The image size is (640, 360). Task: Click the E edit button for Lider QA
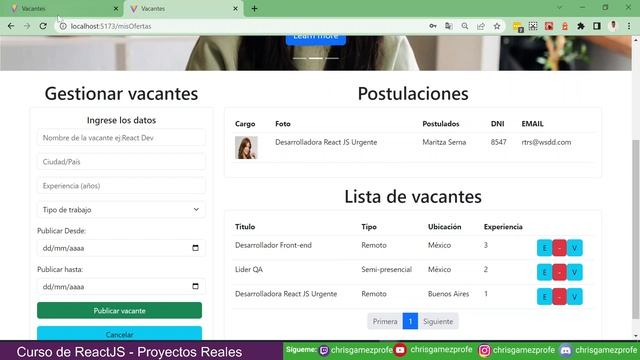(544, 272)
